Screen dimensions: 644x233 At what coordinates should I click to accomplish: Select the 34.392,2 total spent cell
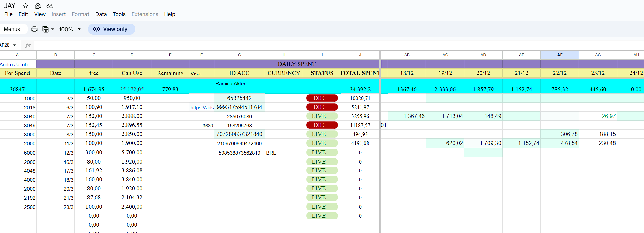pos(360,86)
